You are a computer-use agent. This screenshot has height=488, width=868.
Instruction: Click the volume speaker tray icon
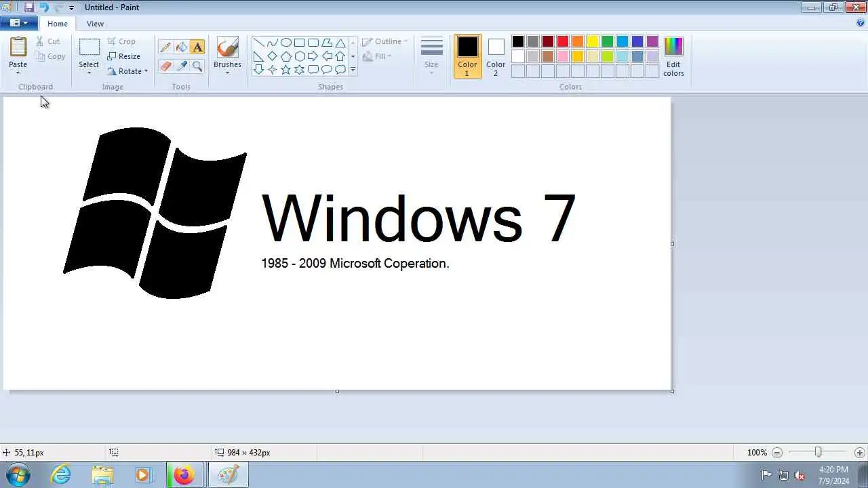click(800, 475)
